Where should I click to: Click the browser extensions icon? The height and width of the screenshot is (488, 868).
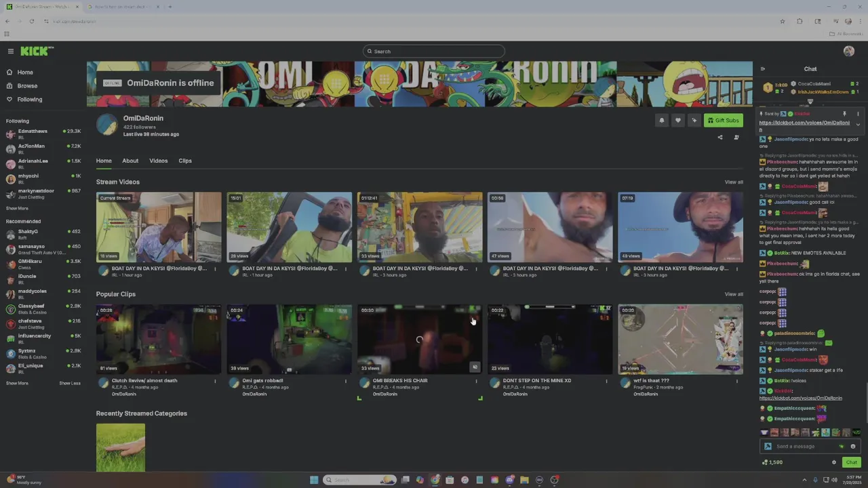coord(800,22)
